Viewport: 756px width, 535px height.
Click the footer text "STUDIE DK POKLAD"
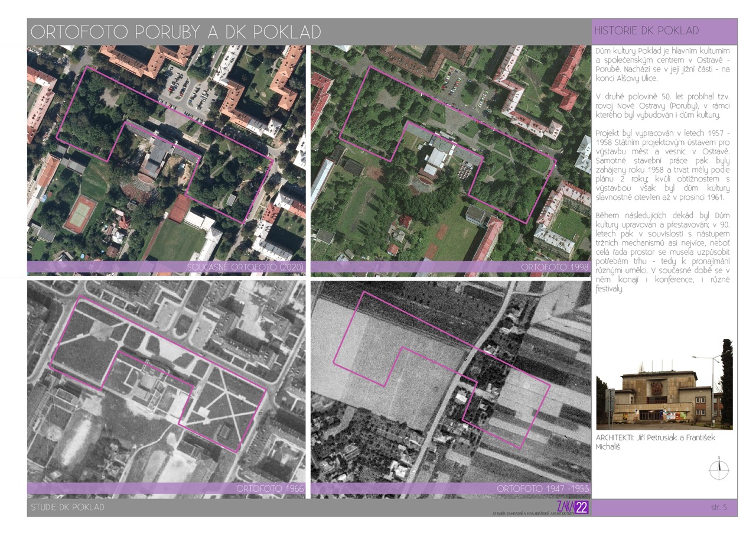pos(67,507)
